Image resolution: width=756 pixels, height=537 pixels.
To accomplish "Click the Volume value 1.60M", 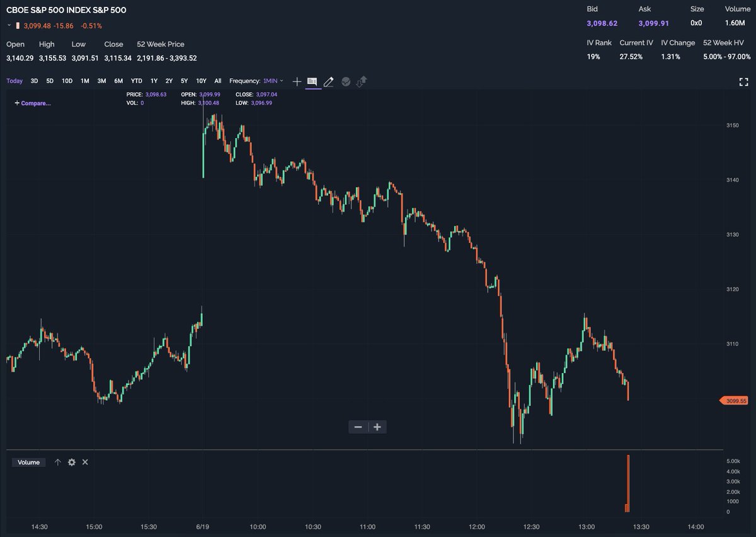I will click(x=736, y=23).
